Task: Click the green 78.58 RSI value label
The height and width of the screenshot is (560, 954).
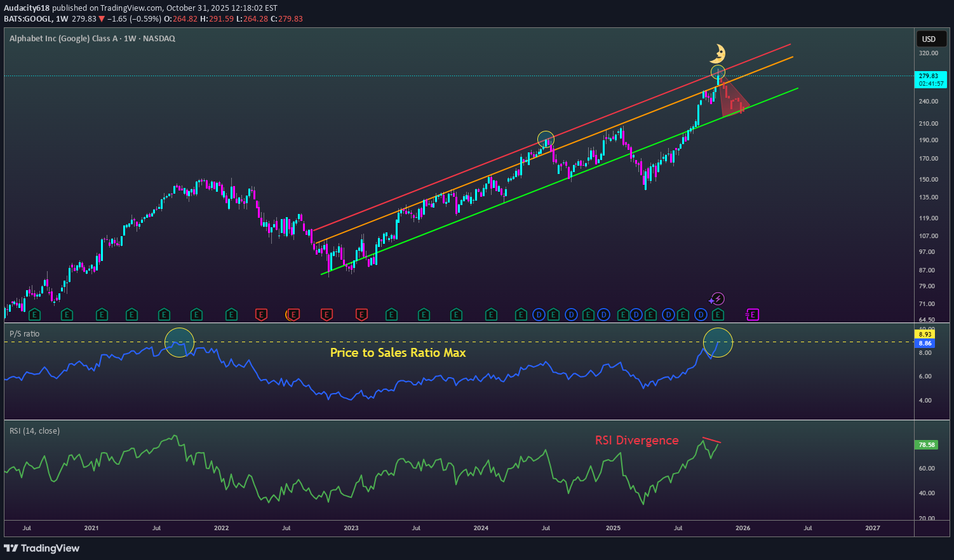Action: point(926,445)
